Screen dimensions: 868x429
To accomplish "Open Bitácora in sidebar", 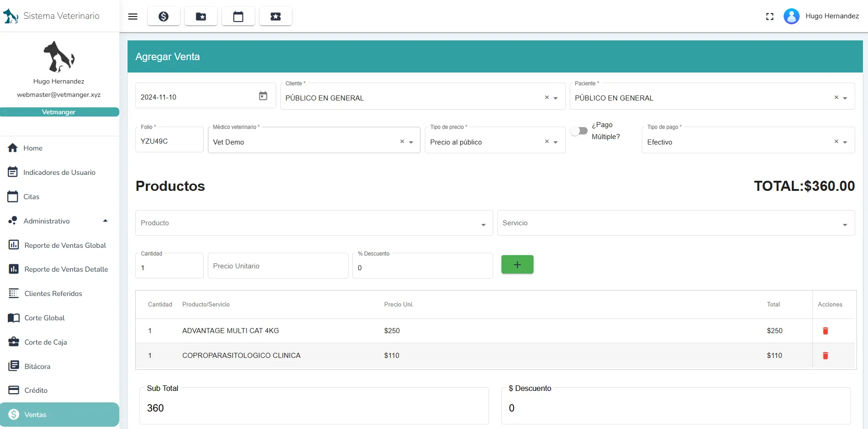I will point(60,367).
